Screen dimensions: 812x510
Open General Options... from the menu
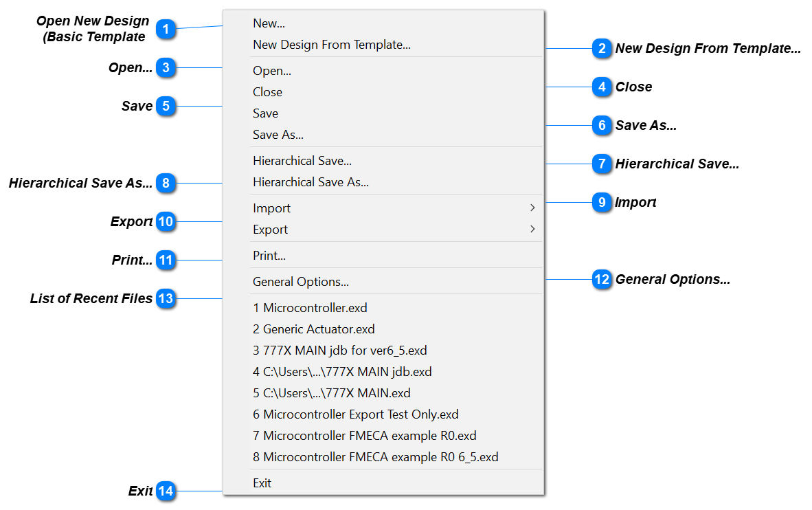(383, 281)
